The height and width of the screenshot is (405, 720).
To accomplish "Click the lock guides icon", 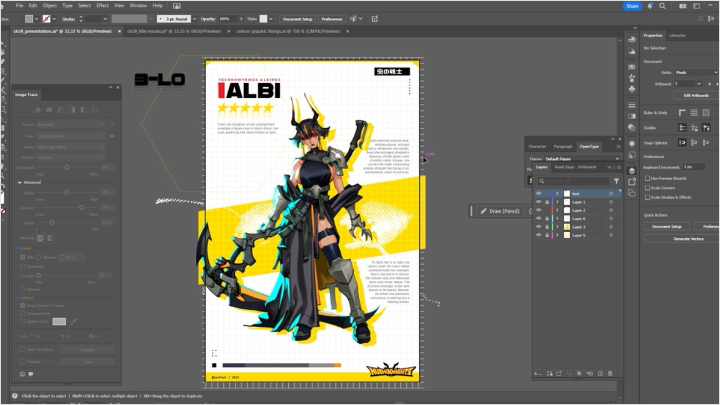I will [694, 128].
